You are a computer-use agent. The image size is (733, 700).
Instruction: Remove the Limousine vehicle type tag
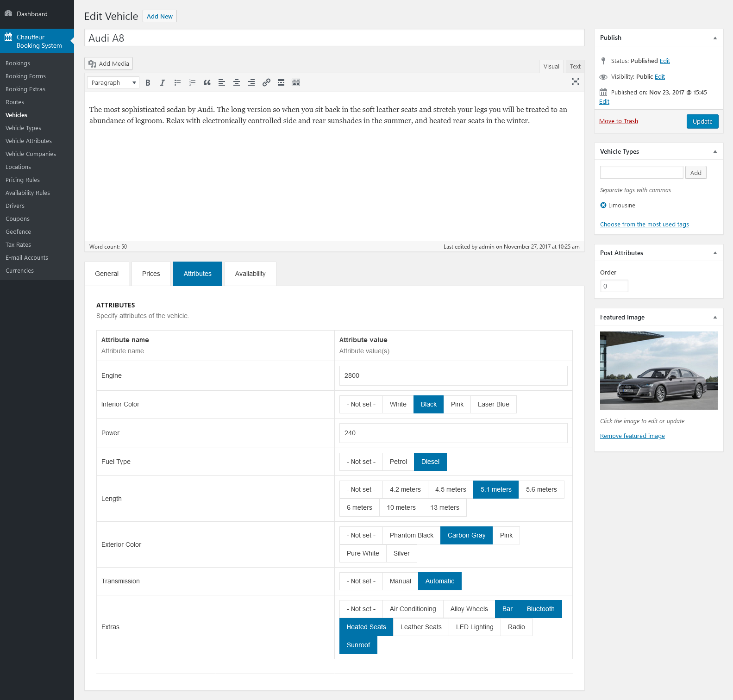click(x=603, y=206)
